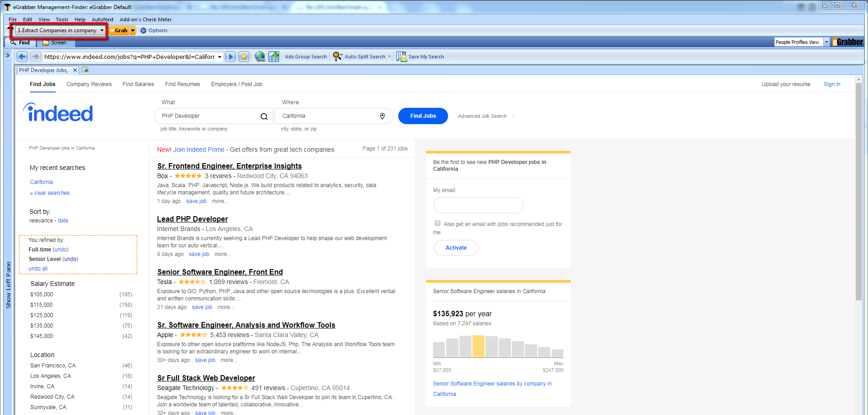Filter by San Francisco, CA location

pyautogui.click(x=53, y=366)
